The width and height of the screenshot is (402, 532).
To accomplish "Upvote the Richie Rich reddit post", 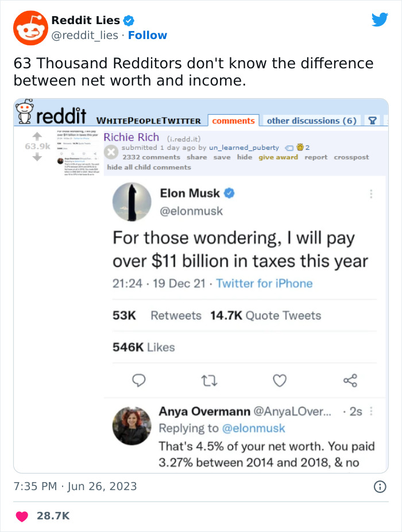I will [x=36, y=137].
